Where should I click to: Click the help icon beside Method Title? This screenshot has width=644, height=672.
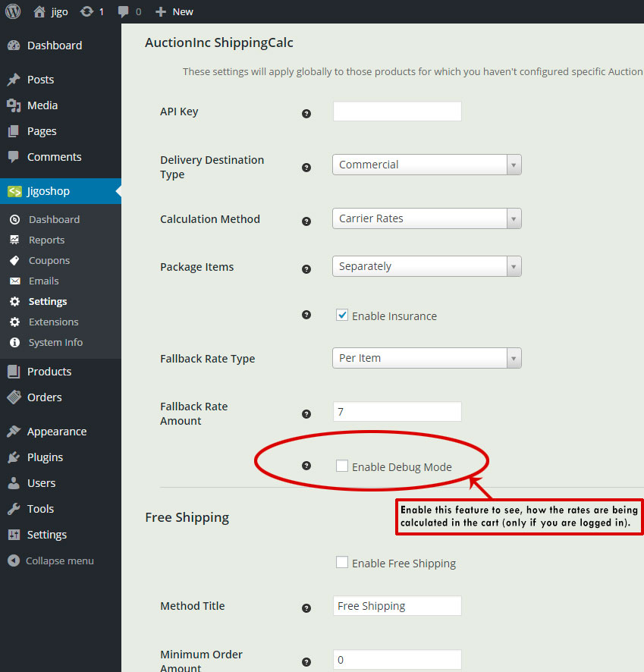point(306,608)
